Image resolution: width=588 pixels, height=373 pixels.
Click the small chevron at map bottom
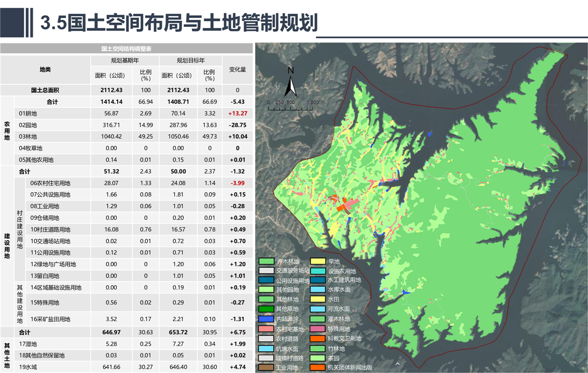point(398,363)
